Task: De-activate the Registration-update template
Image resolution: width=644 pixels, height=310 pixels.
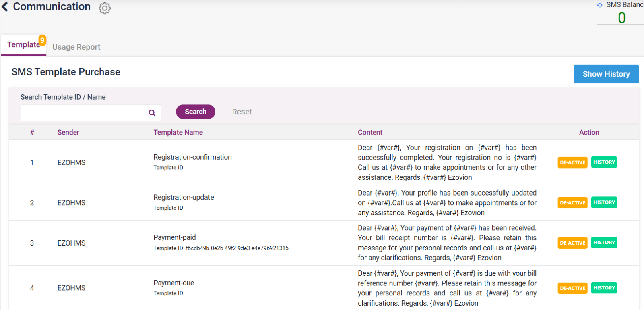Action: [x=572, y=202]
